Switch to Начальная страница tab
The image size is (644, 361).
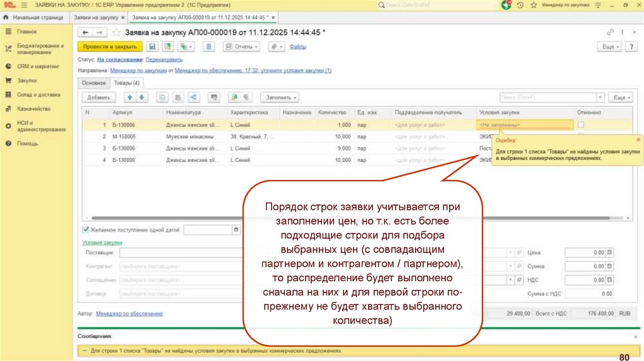[34, 18]
